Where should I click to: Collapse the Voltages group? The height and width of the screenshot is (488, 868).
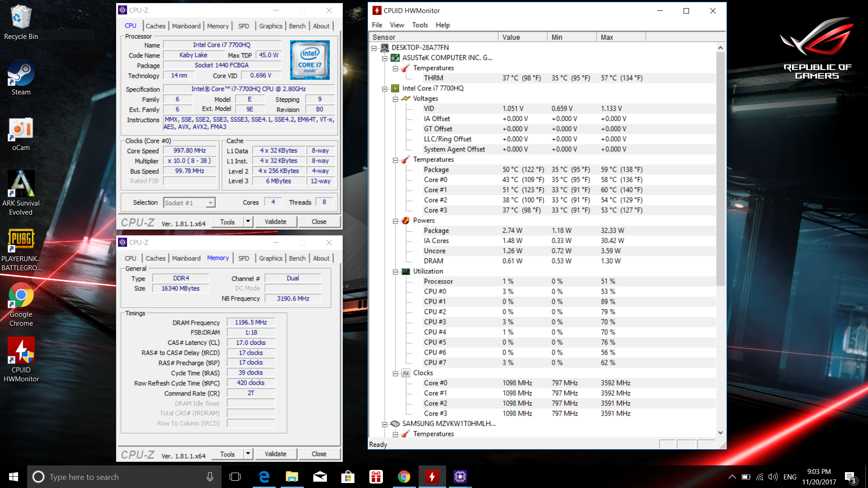(x=396, y=99)
